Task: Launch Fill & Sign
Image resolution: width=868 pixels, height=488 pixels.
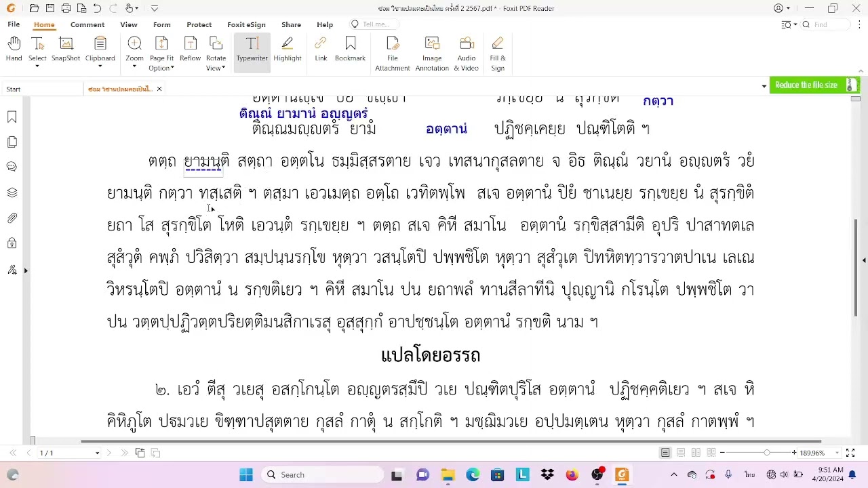Action: [x=498, y=54]
